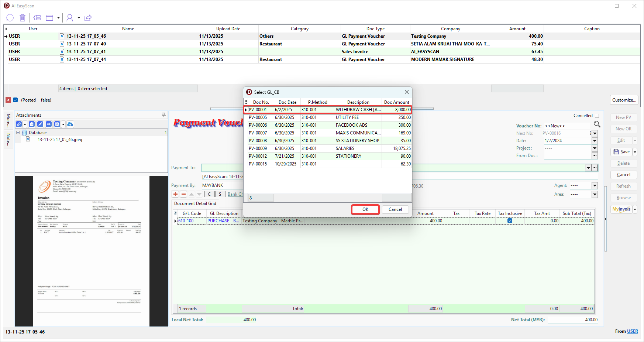Click the cloud upload icon in Attachments

70,124
